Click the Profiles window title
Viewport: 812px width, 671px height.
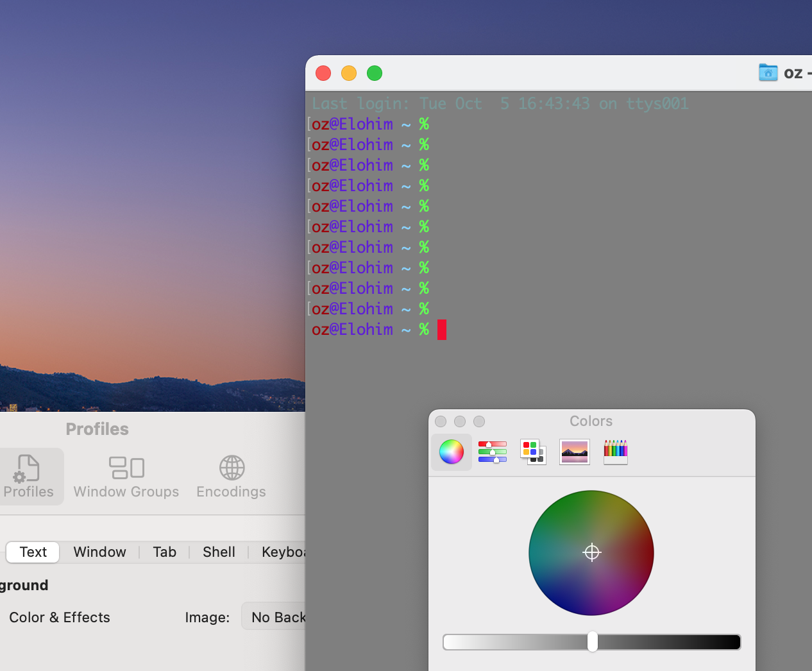[97, 429]
